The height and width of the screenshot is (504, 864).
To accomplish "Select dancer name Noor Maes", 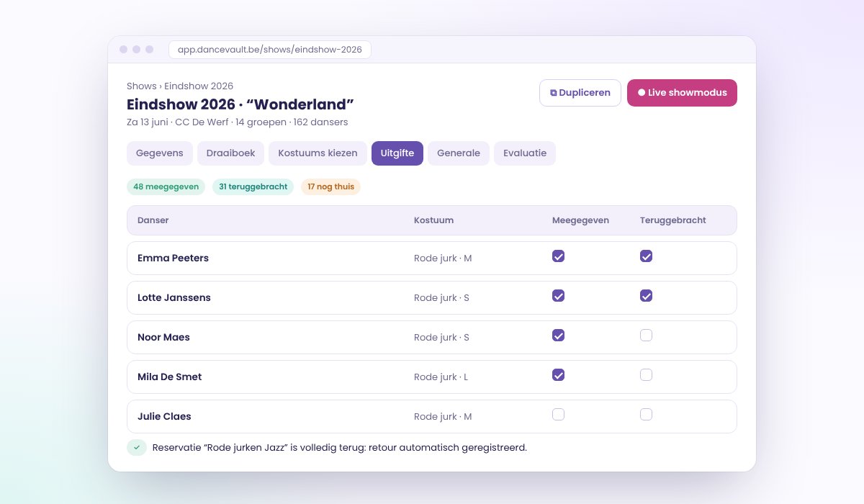I will [163, 338].
